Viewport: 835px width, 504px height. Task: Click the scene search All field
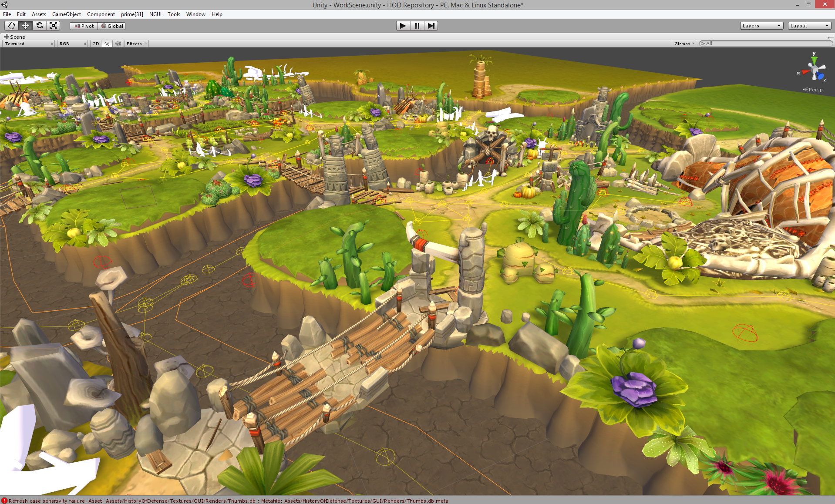click(x=766, y=44)
